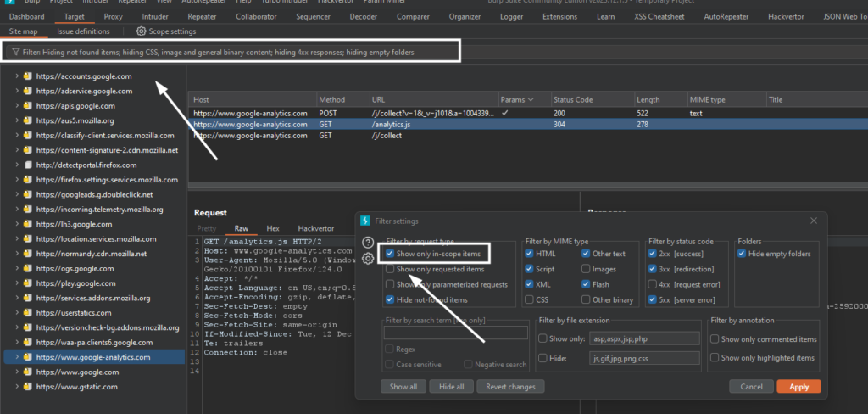Enable the file extension Hide checkbox
Viewport: 868px width, 414px height.
tap(542, 358)
